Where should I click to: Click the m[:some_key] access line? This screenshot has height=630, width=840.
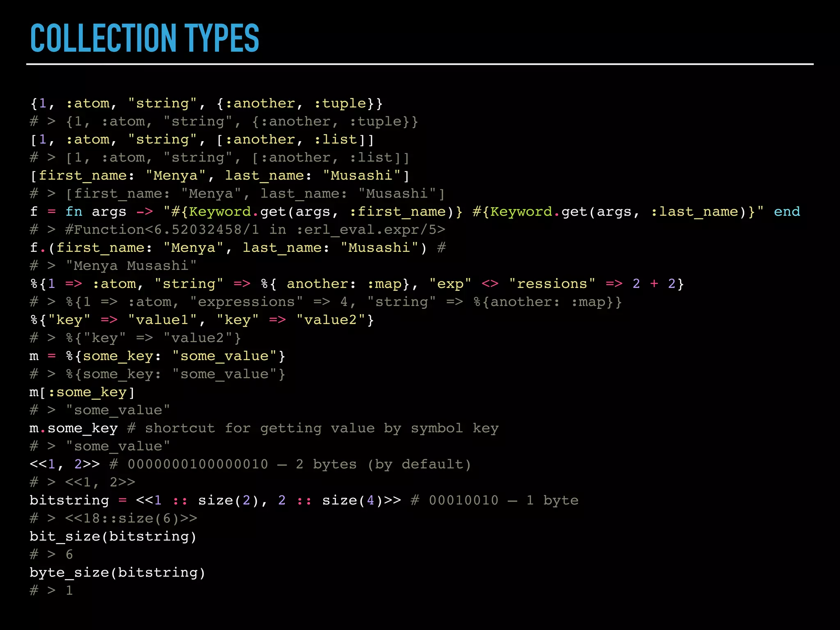point(82,392)
